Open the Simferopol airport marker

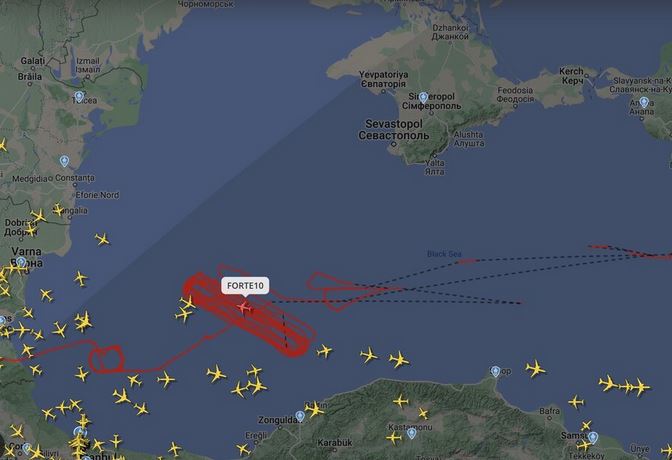[423, 97]
